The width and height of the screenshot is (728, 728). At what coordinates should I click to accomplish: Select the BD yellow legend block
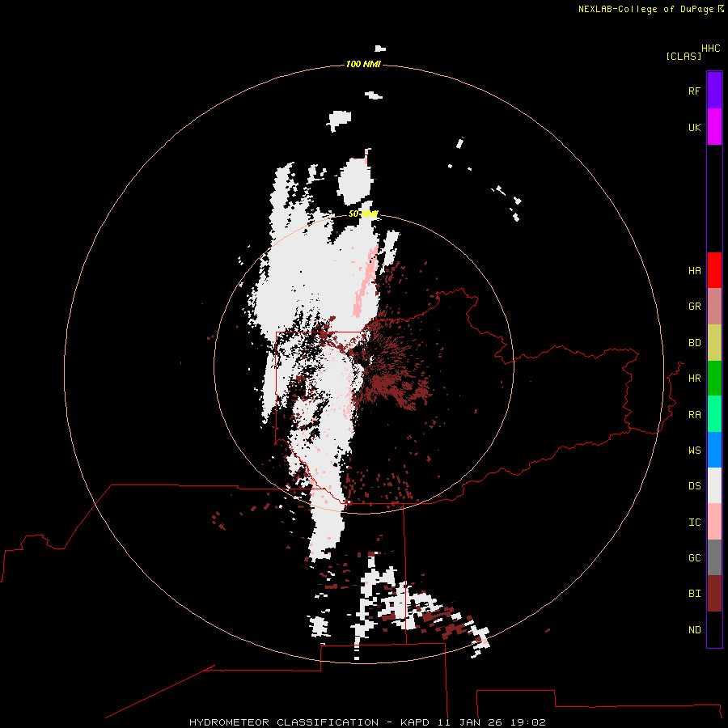pos(714,343)
